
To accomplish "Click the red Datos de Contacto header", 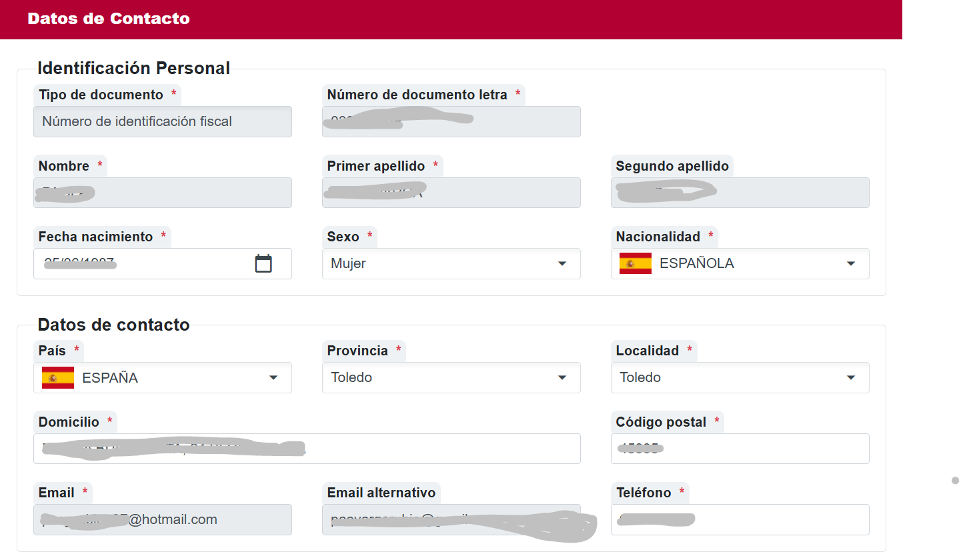I will pyautogui.click(x=451, y=19).
